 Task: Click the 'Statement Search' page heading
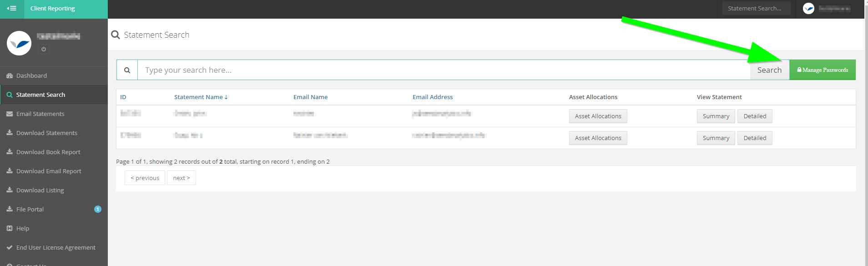[156, 35]
